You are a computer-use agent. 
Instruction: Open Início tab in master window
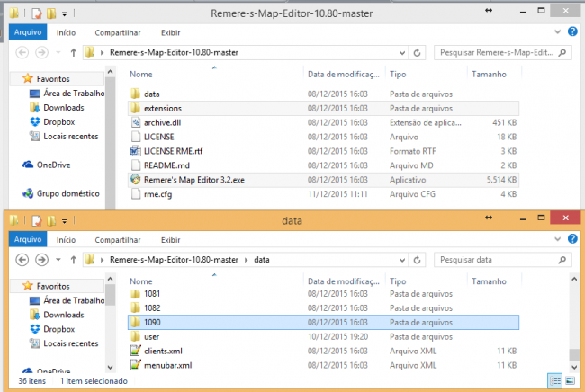tap(66, 32)
